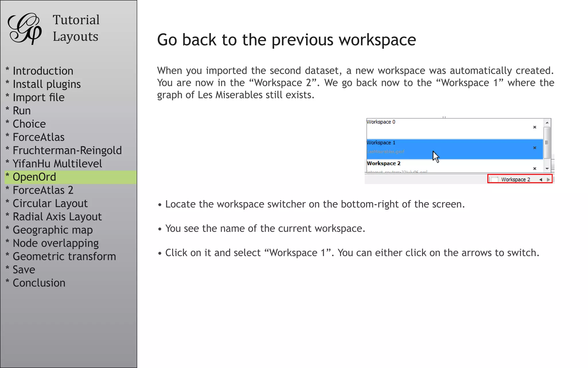588x368 pixels.
Task: Open Radial Axis Layout section
Action: coord(54,216)
